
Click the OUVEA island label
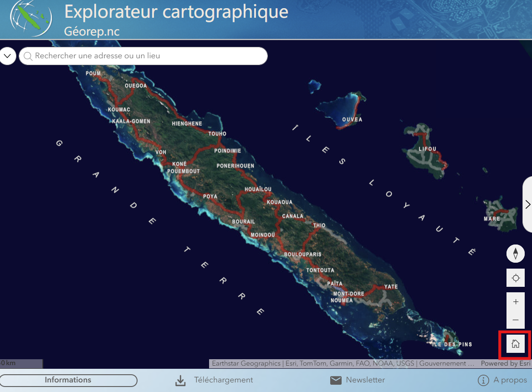(352, 119)
